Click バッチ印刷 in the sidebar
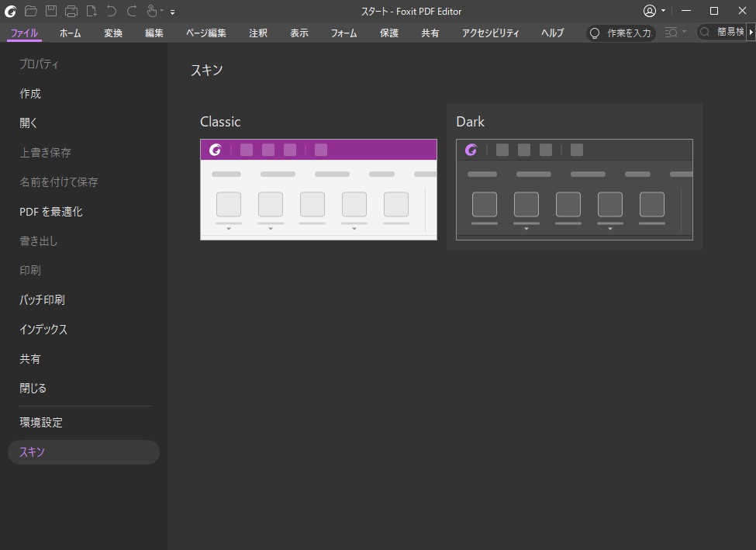The height and width of the screenshot is (550, 756). tap(43, 299)
